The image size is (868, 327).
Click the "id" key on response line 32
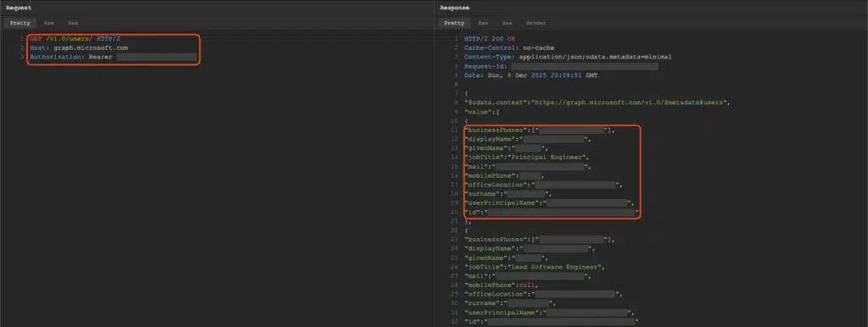pyautogui.click(x=471, y=321)
